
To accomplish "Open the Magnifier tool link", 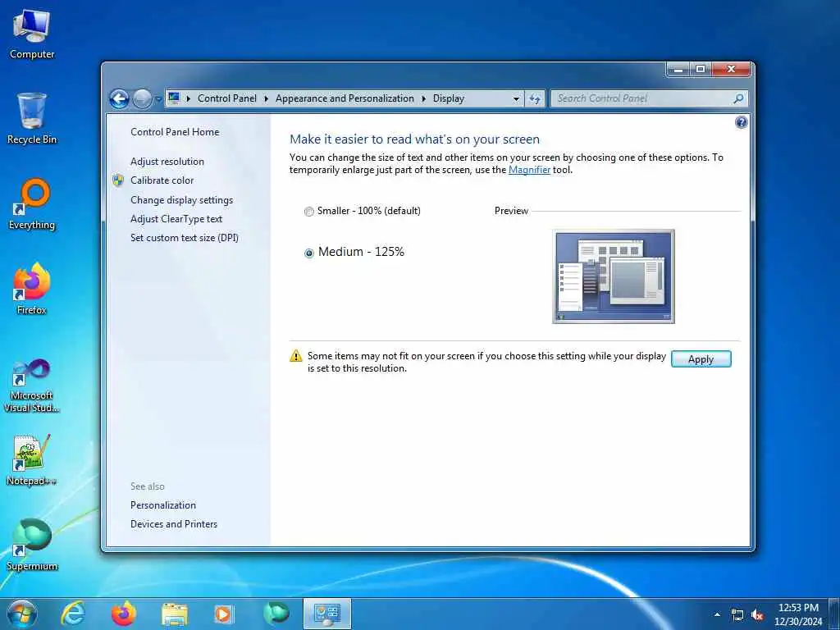I will pyautogui.click(x=529, y=170).
